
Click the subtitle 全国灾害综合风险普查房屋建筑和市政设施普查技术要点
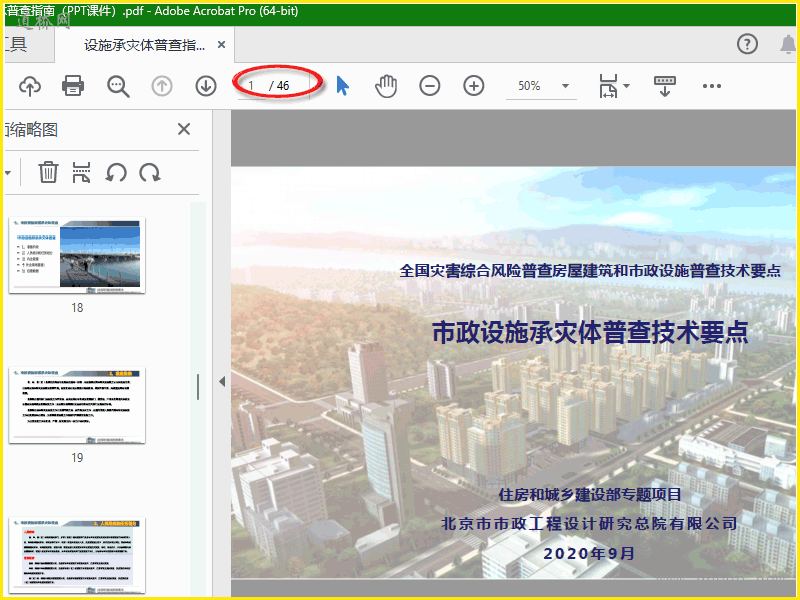(x=590, y=270)
